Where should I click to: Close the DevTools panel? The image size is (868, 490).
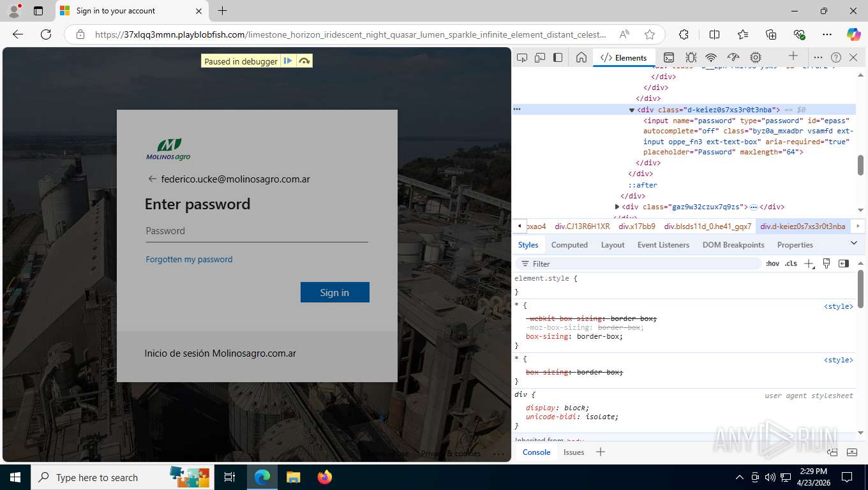(x=853, y=57)
